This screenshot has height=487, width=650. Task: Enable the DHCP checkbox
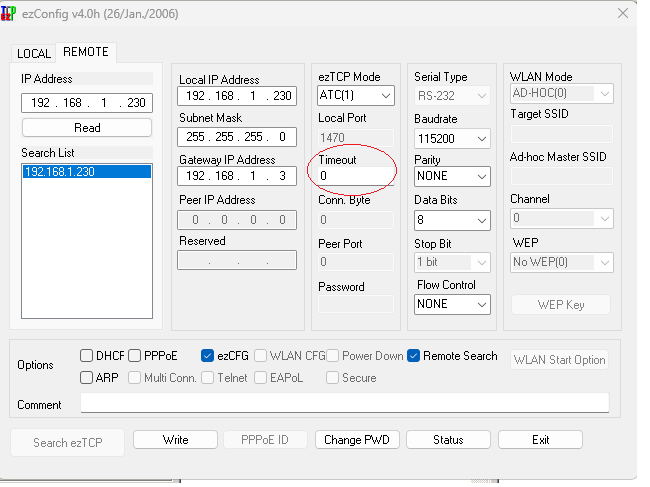[86, 356]
